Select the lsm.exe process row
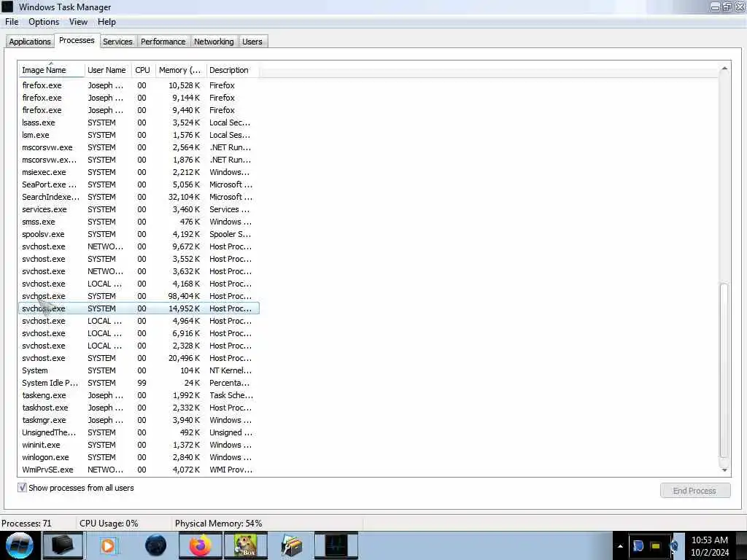The width and height of the screenshot is (747, 560). tap(139, 135)
